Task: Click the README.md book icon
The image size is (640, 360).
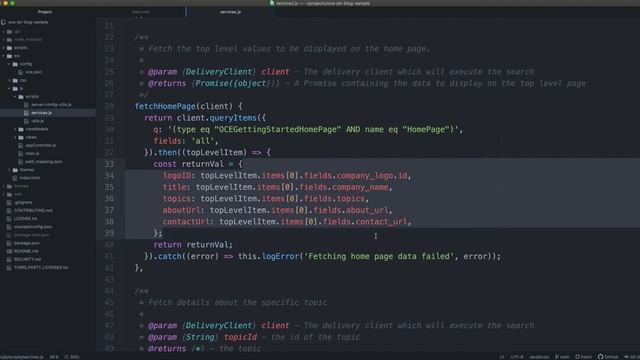Action: [9, 251]
